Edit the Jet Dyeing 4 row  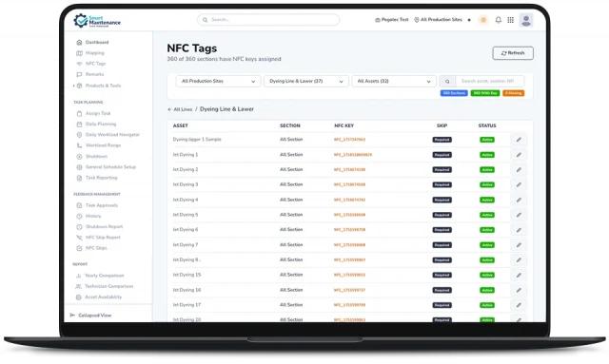[x=519, y=201]
